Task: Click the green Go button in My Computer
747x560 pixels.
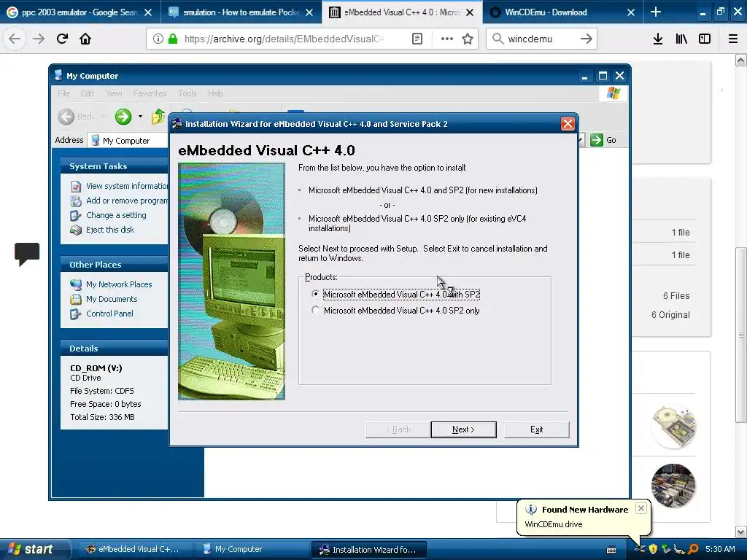Action: point(603,140)
